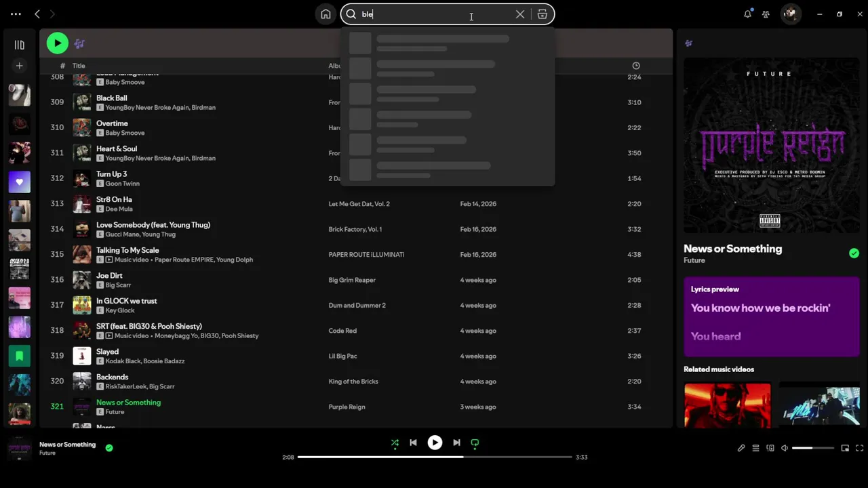Select the track 'Str8 On Ha'
The width and height of the screenshot is (868, 488).
tap(114, 199)
